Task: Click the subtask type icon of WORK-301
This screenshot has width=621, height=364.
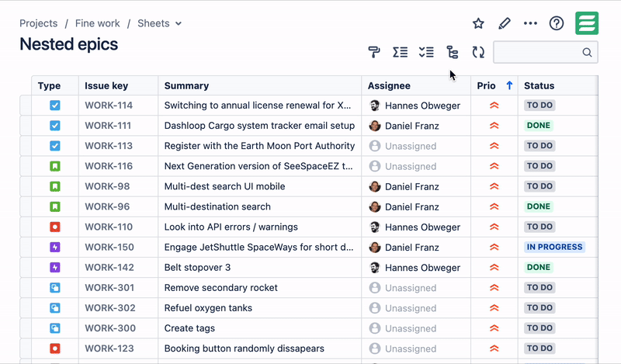Action: [54, 288]
